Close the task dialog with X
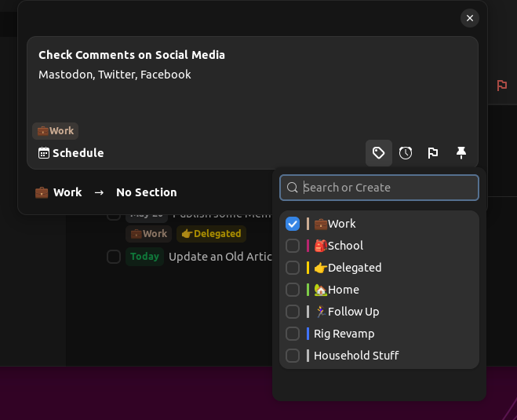Image resolution: width=517 pixels, height=420 pixels. (469, 18)
